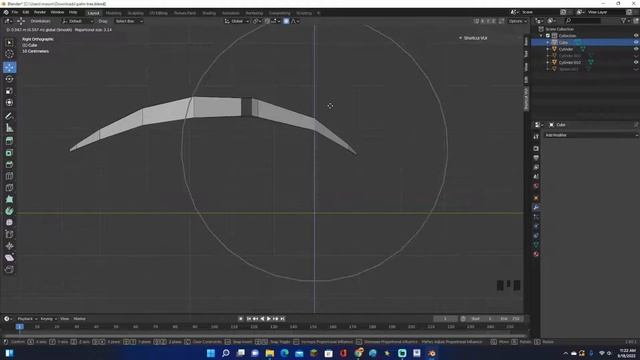The image size is (640, 360).
Task: Click the current frame number field
Action: (445, 319)
